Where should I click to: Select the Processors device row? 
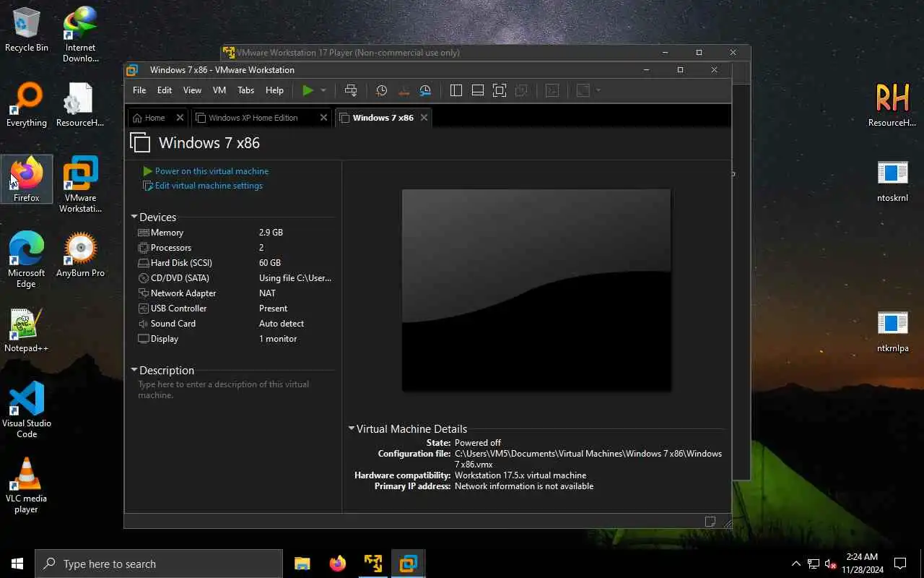[x=235, y=248]
